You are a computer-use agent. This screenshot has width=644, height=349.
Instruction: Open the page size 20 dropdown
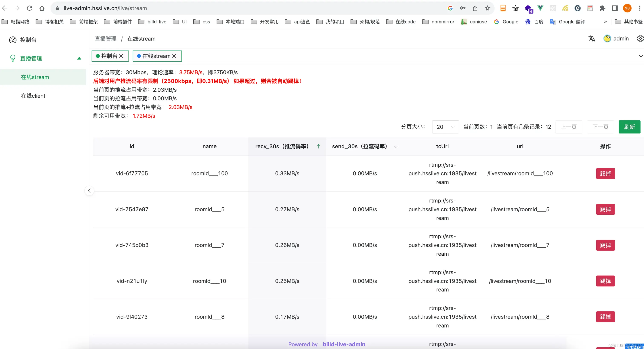446,127
